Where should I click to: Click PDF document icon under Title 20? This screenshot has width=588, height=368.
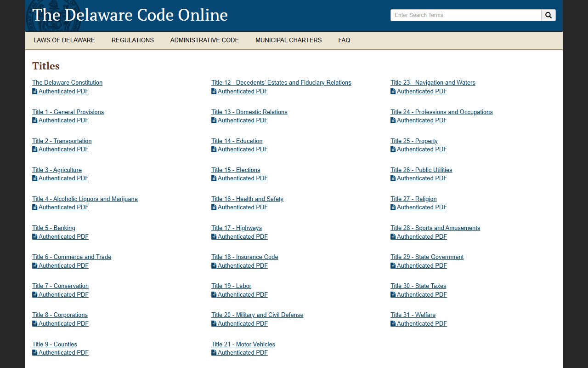tap(214, 323)
